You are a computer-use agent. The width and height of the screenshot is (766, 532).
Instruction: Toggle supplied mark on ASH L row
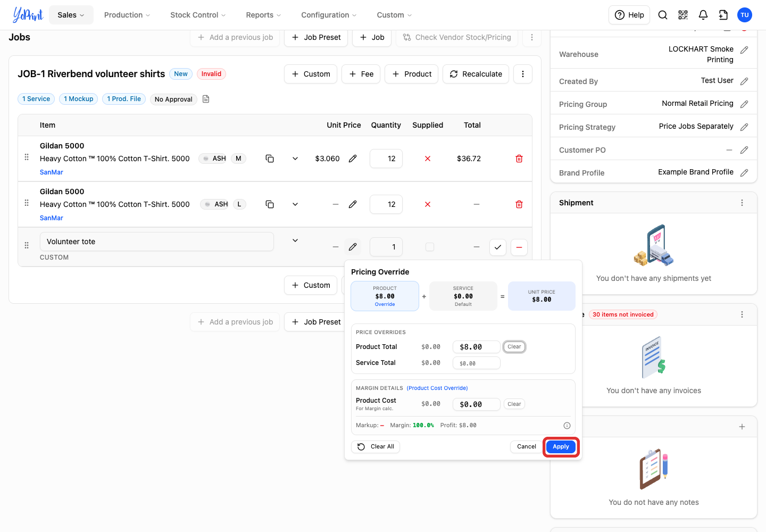click(x=428, y=204)
